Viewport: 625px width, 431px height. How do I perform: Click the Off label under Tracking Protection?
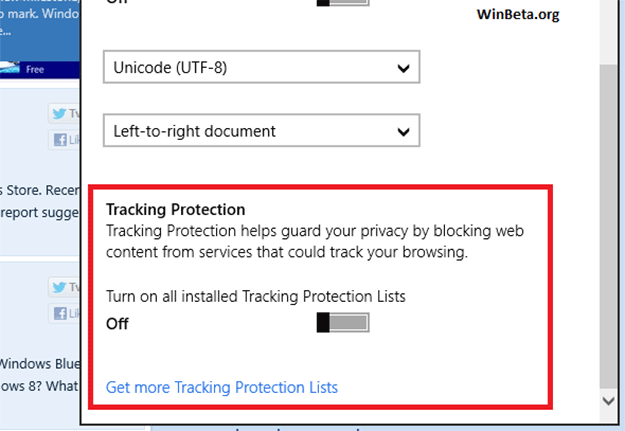coord(117,323)
